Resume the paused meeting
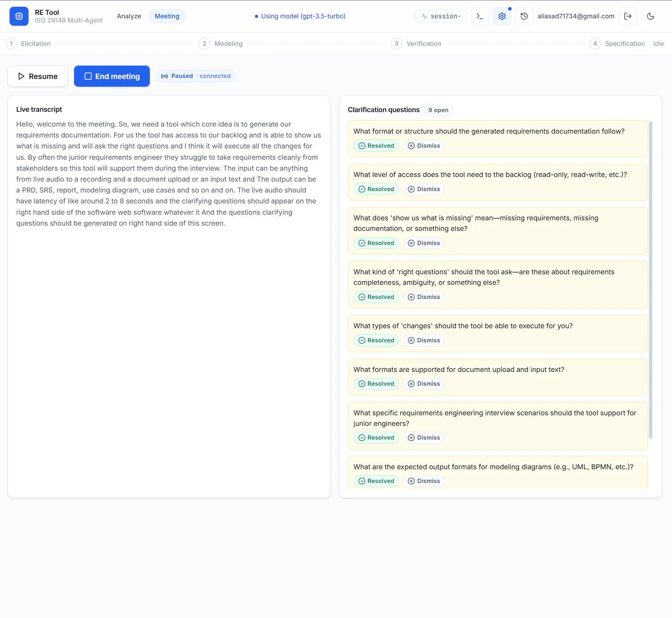The width and height of the screenshot is (672, 618). 38,76
